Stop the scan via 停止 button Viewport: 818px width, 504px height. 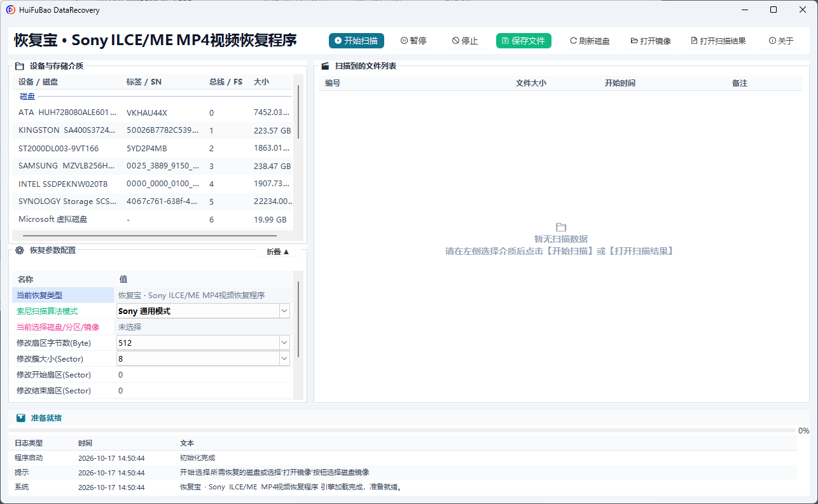[465, 41]
